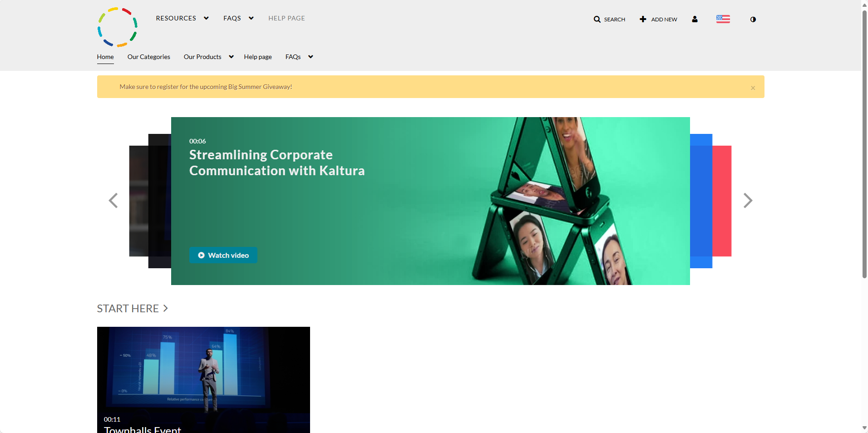Click the Watch video button
Screen dimensions: 868x433
223,255
